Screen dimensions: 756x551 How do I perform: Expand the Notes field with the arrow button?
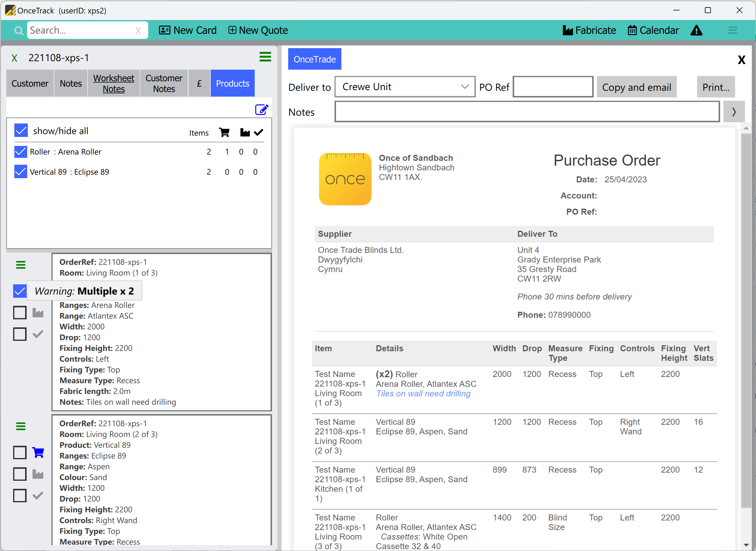pos(734,112)
